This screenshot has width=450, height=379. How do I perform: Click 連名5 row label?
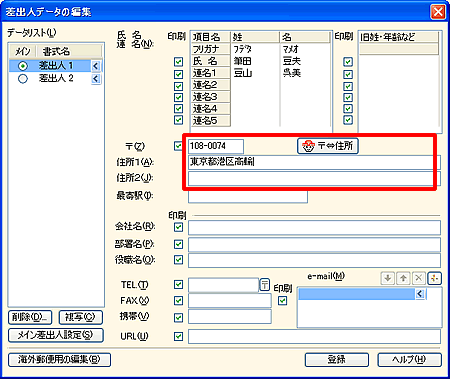pos(211,120)
